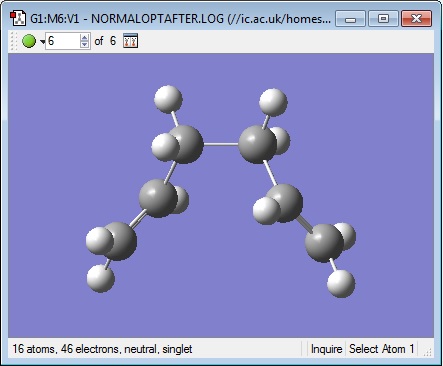Decrement the frame number with the down arrow
The height and width of the screenshot is (366, 443).
(85, 45)
